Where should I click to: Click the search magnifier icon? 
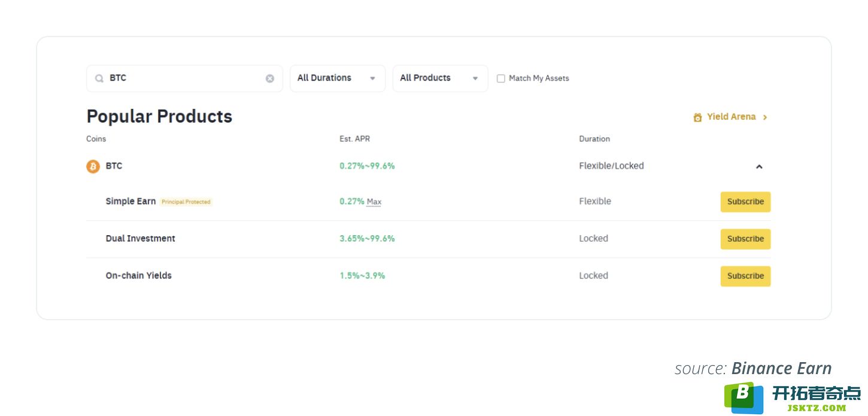pyautogui.click(x=99, y=78)
